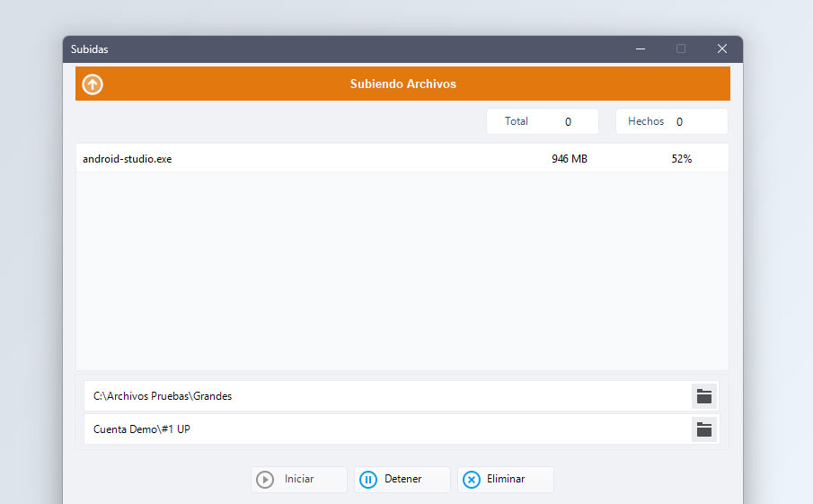
Task: Click the Subidas window title
Action: pyautogui.click(x=89, y=49)
